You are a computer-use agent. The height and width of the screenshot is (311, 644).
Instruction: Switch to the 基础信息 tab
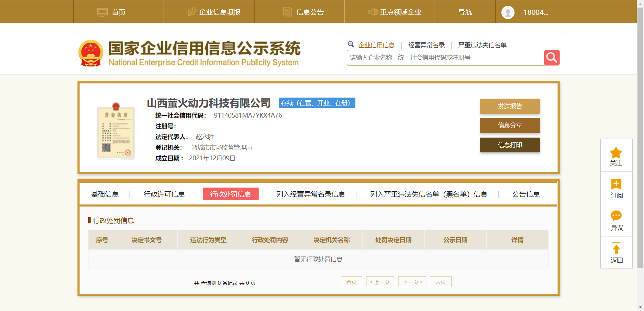pos(105,194)
